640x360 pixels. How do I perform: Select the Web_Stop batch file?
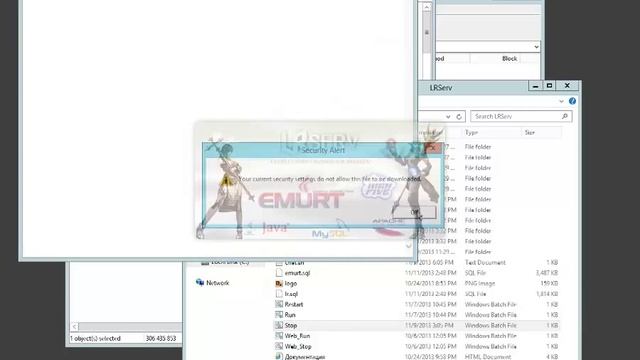click(298, 347)
